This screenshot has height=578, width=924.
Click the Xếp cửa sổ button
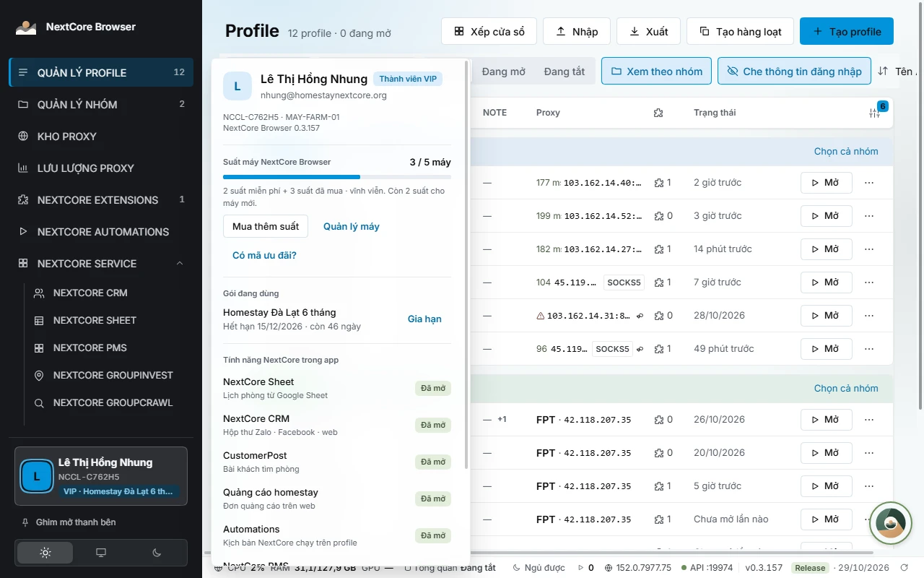click(x=489, y=32)
